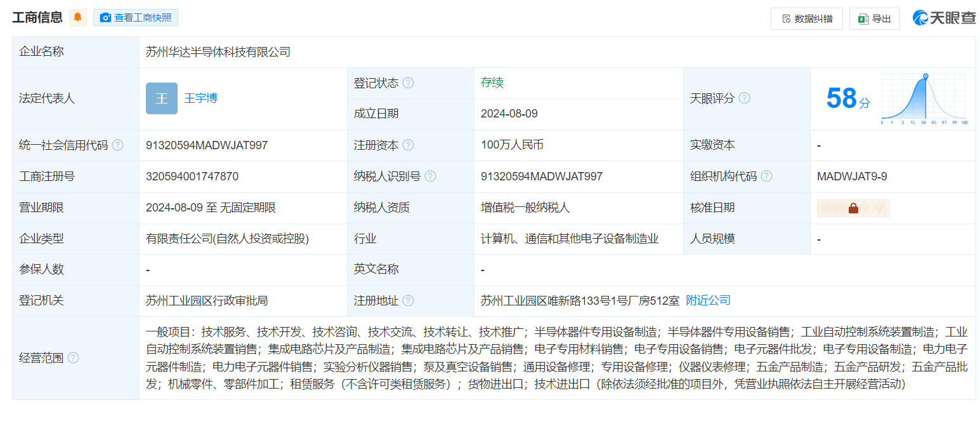The width and height of the screenshot is (980, 447).
Task: Unlock the locked 核准日期 value
Action: click(853, 208)
